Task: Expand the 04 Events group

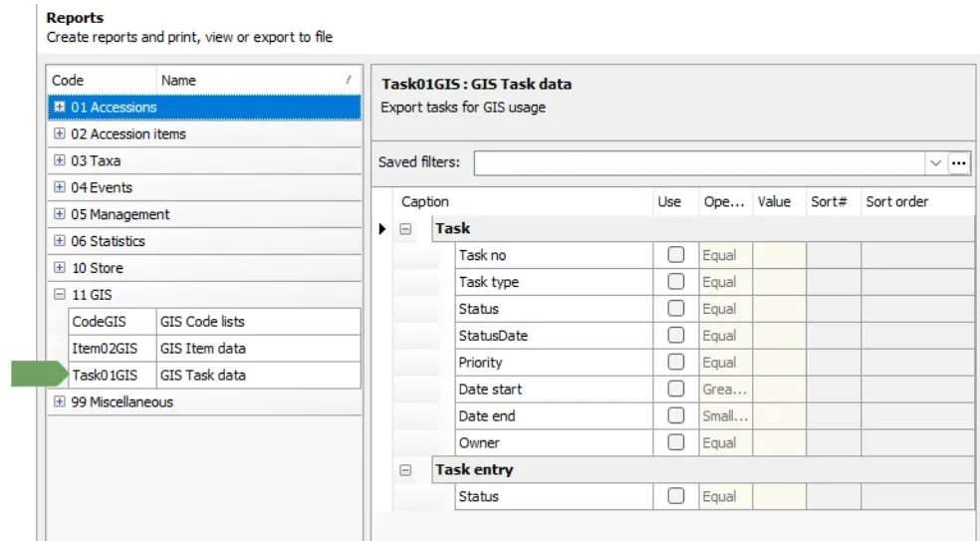Action: [60, 187]
